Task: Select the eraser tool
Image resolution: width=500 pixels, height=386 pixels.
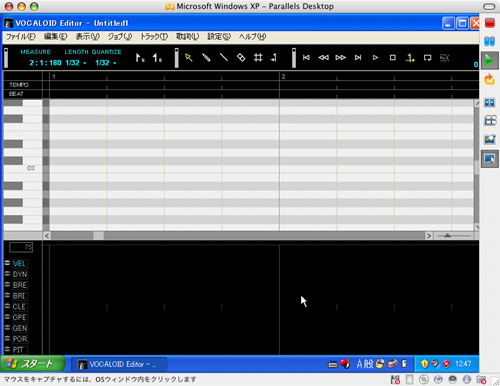Action: point(241,58)
